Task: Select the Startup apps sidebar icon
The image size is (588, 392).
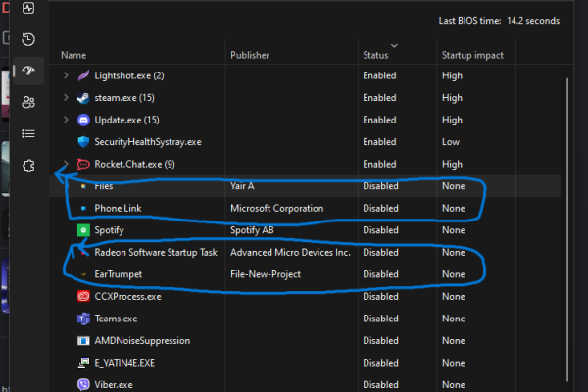Action: coord(28,71)
